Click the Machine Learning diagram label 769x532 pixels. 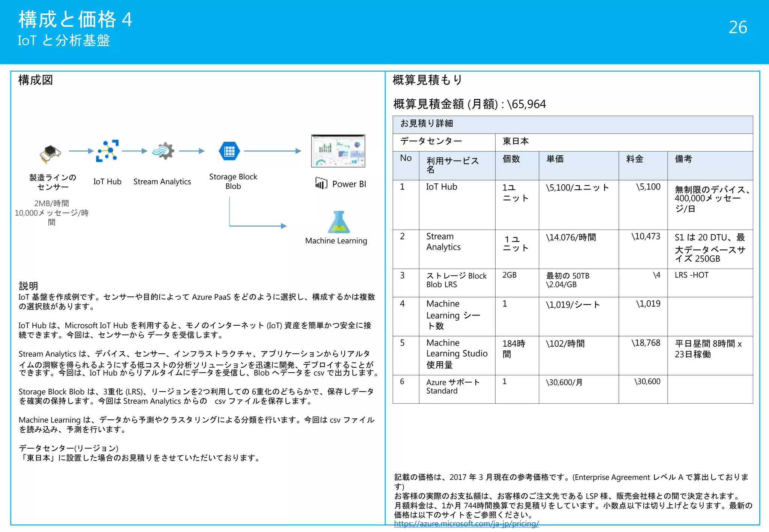(336, 241)
